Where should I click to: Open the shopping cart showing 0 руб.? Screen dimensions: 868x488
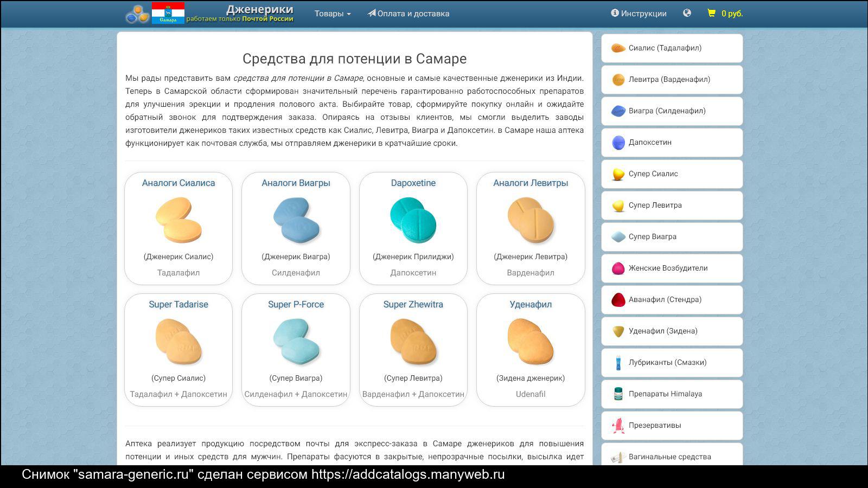click(725, 14)
